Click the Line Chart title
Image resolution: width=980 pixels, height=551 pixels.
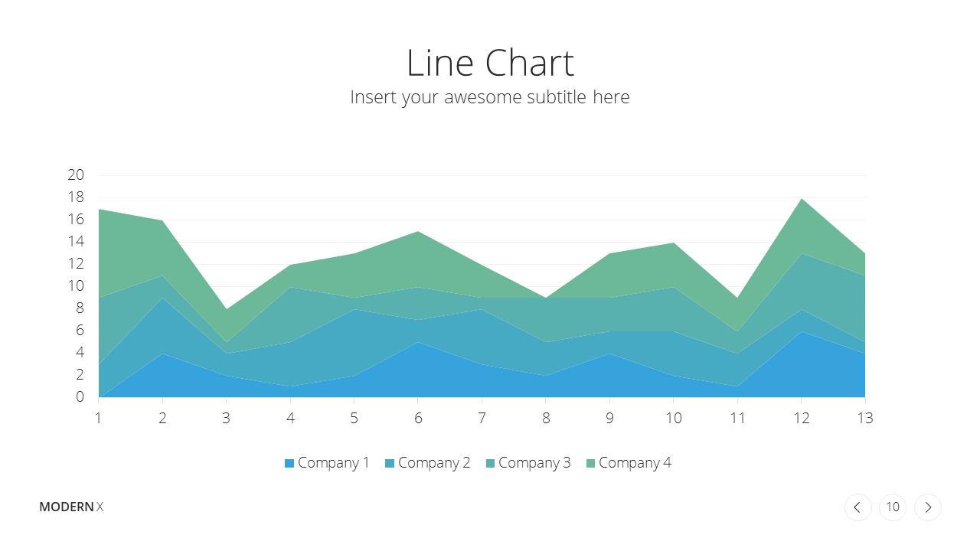click(490, 63)
